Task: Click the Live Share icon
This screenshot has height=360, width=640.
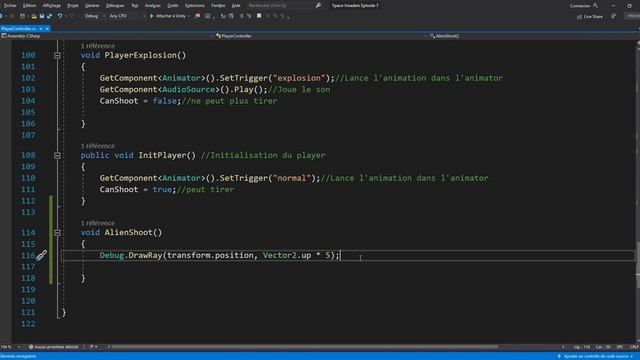Action: (x=579, y=17)
